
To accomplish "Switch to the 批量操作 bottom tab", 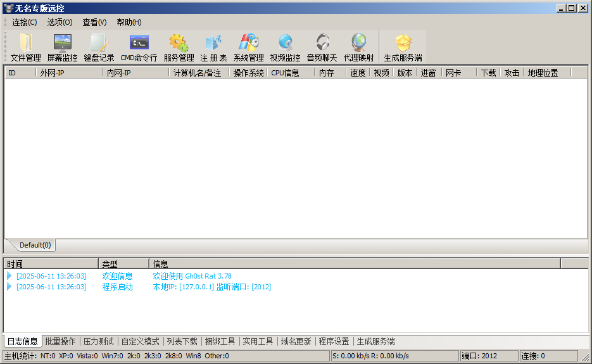I will [60, 341].
